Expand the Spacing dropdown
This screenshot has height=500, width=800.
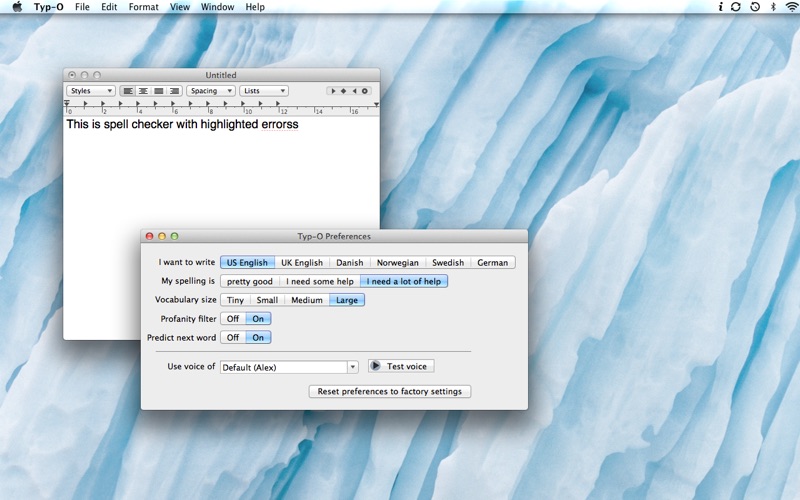click(x=210, y=91)
